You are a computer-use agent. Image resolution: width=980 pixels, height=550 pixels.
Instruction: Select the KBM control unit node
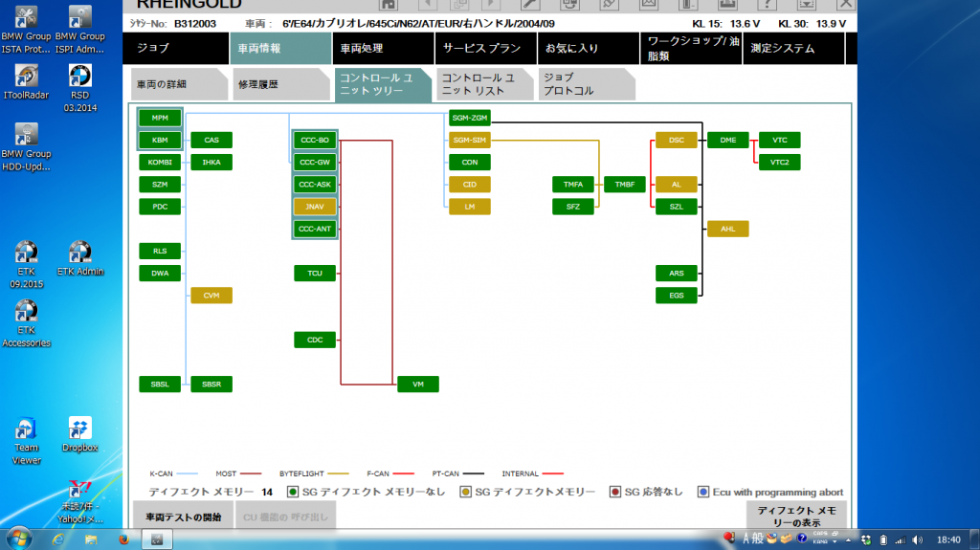click(160, 140)
